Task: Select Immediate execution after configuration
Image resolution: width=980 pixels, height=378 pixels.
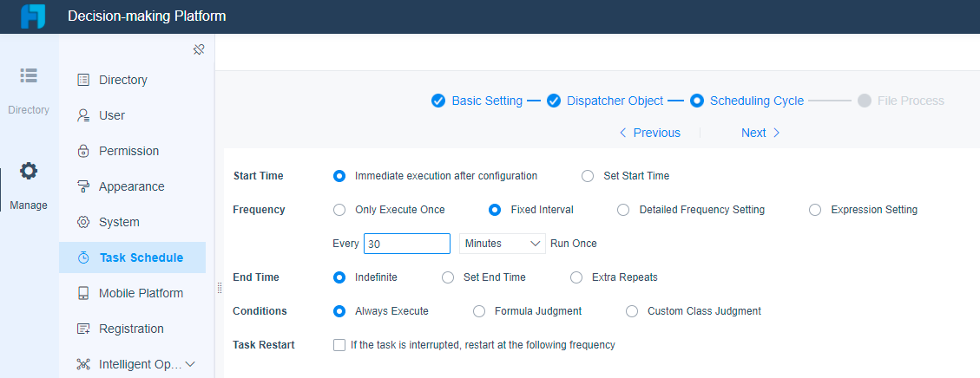Action: 339,176
